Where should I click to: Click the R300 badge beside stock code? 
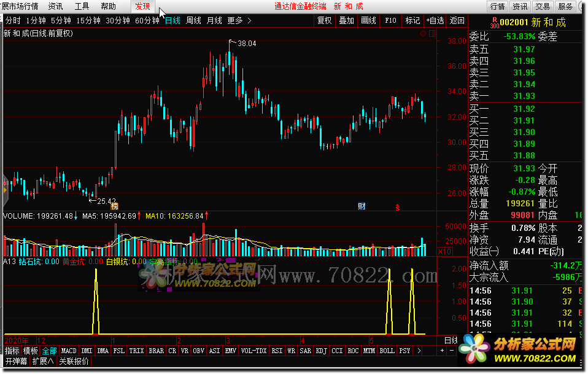coord(494,23)
